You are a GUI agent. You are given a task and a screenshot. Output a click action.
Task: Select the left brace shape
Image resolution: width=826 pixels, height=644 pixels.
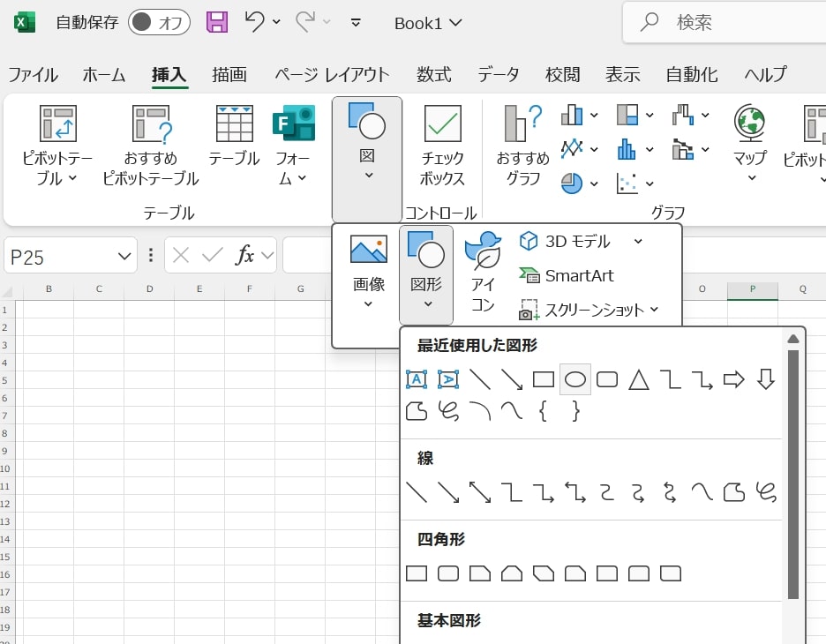tap(543, 411)
